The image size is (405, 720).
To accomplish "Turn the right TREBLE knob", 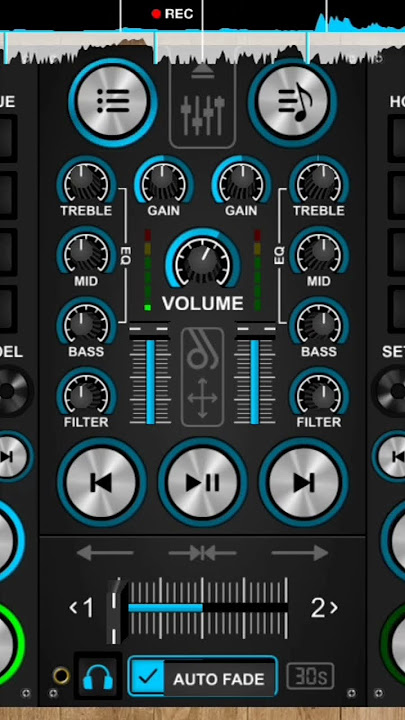I will (319, 181).
